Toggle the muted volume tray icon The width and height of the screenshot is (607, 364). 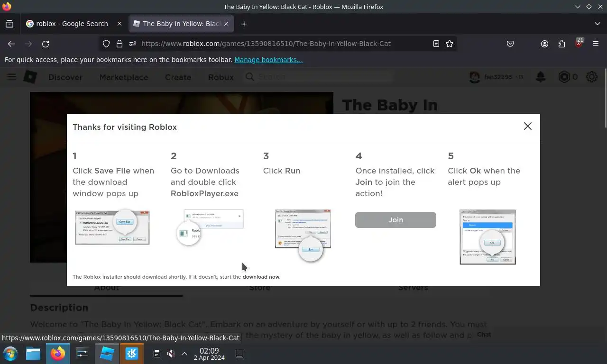click(x=171, y=354)
